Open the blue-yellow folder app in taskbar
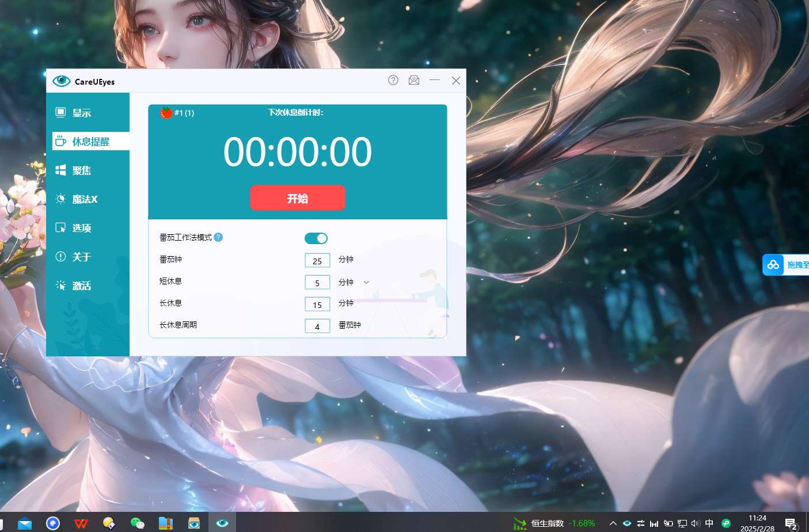This screenshot has height=532, width=809. click(x=166, y=523)
